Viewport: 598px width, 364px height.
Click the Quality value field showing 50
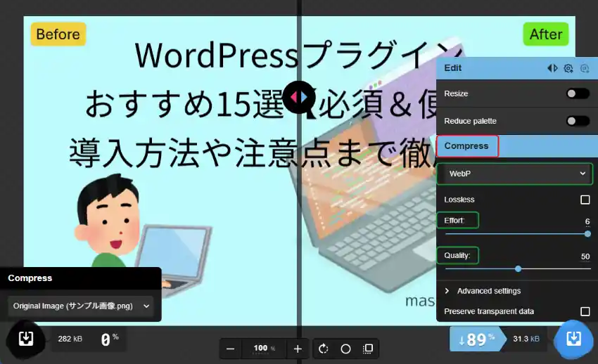click(x=585, y=256)
